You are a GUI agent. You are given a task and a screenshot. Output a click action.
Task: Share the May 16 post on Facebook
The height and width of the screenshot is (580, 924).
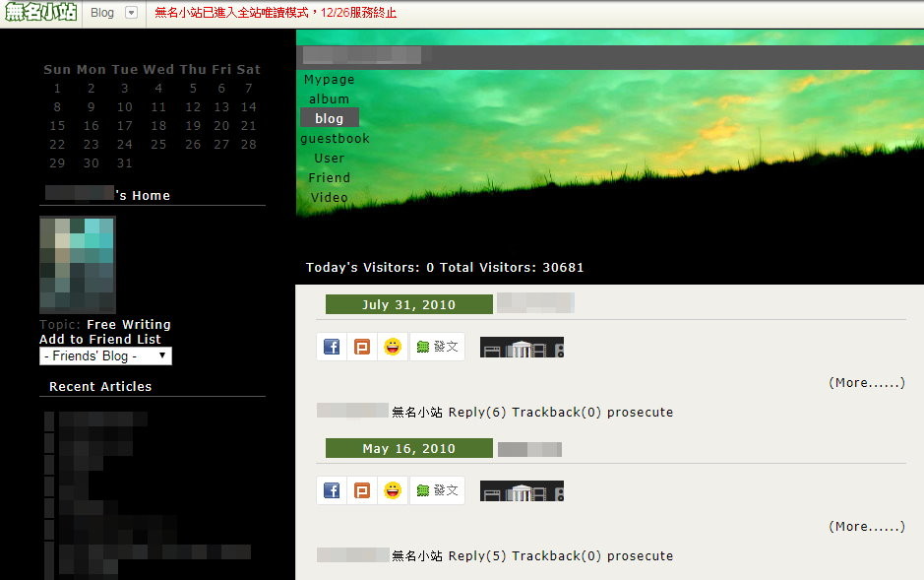pos(332,490)
